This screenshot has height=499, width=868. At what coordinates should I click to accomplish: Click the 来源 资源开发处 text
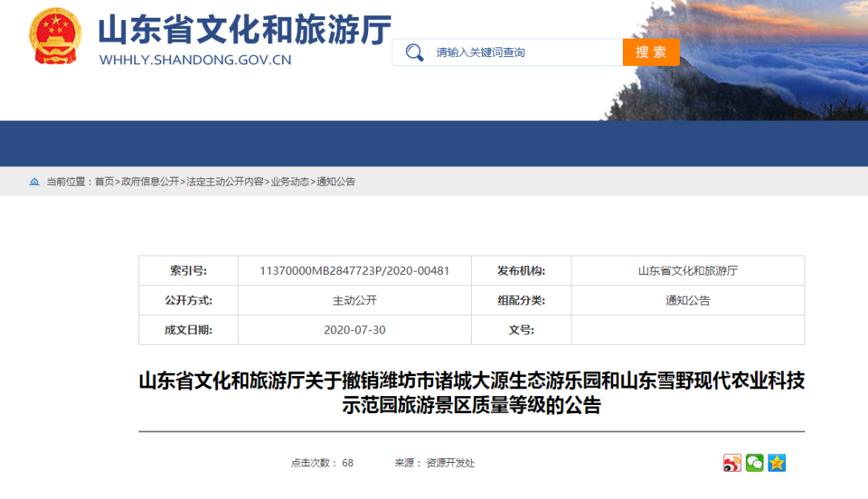[x=435, y=463]
